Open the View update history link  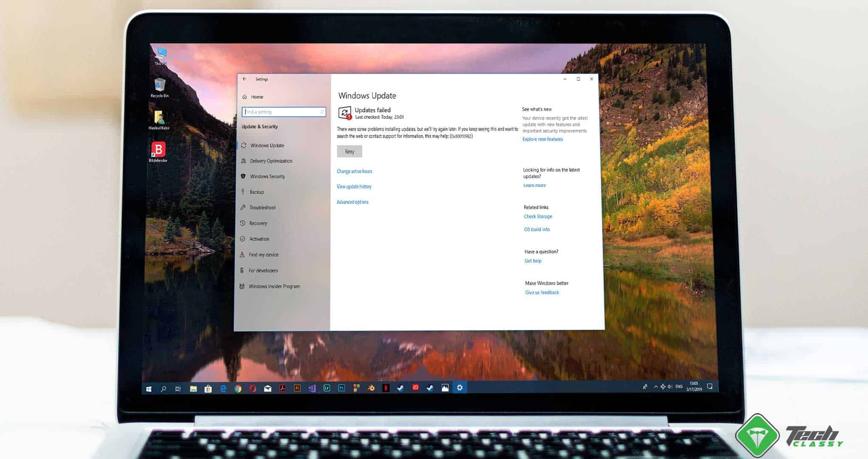[354, 187]
